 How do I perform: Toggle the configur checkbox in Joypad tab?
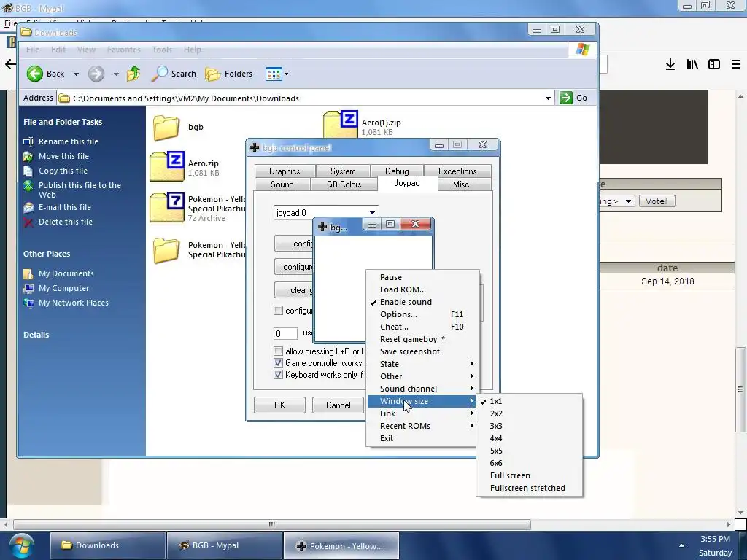click(278, 311)
